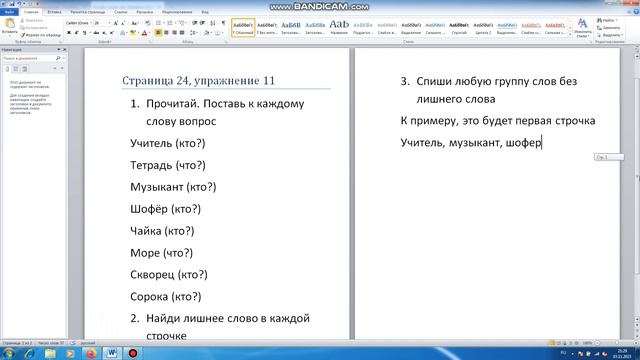
Task: Toggle show paragraph marks (¶)
Action: point(223,23)
